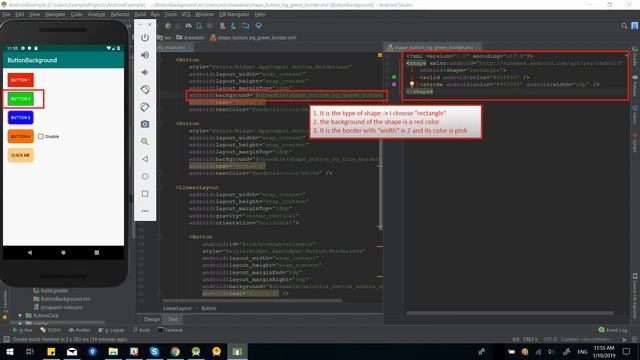Viewport: 640px width, 360px height.
Task: Tap red BUTTON 1 in emulator
Action: (20, 80)
